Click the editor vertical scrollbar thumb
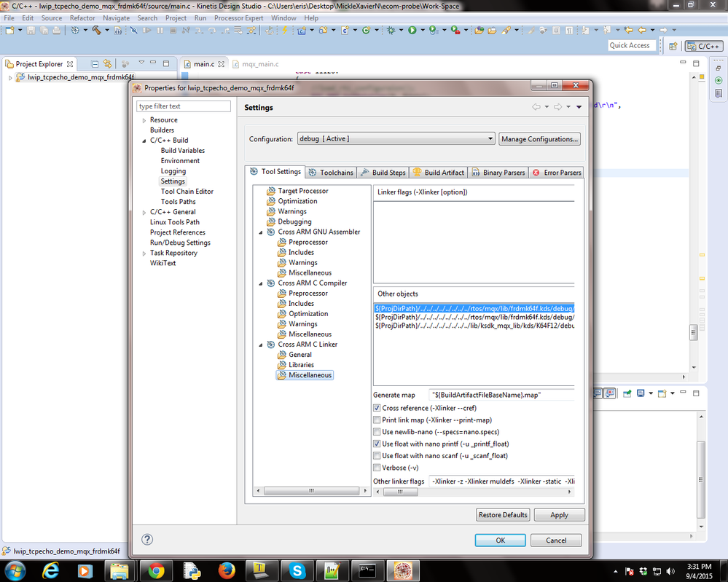 pyautogui.click(x=693, y=332)
